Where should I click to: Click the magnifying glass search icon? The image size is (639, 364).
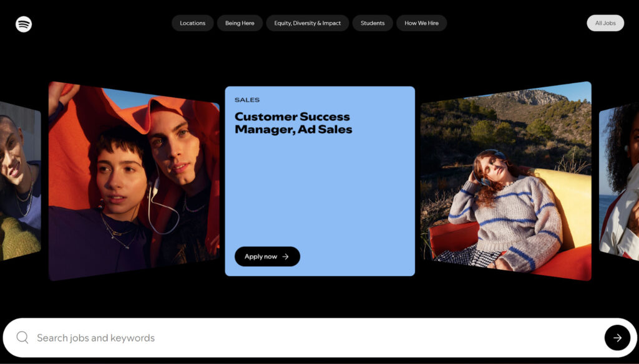click(x=22, y=338)
